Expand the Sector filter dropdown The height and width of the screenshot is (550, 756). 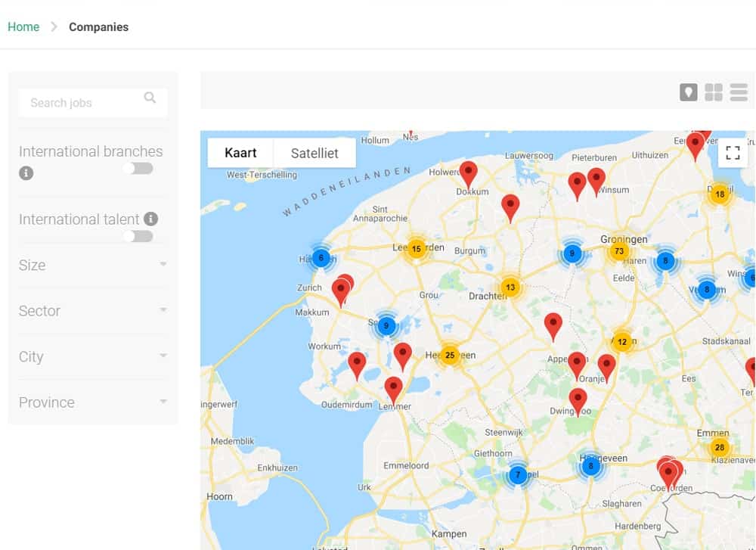pos(93,311)
